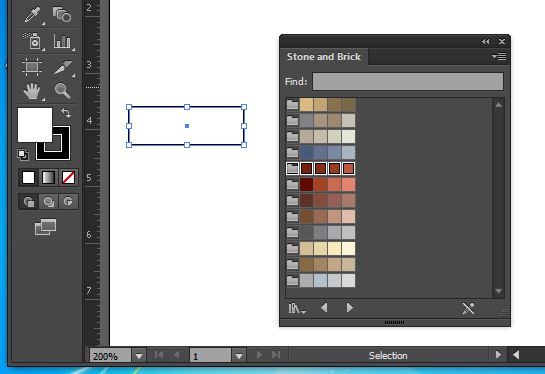
Task: Select the Symbol Sprayer tool
Action: pyautogui.click(x=32, y=41)
